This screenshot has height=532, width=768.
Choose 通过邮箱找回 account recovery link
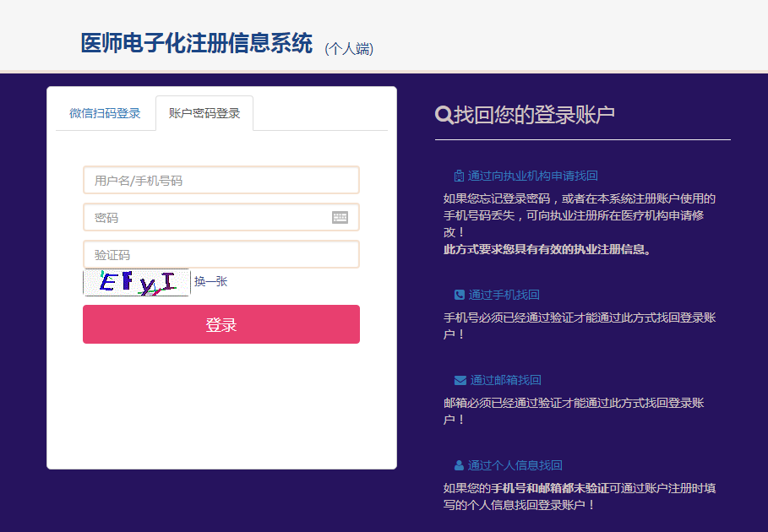[x=505, y=380]
